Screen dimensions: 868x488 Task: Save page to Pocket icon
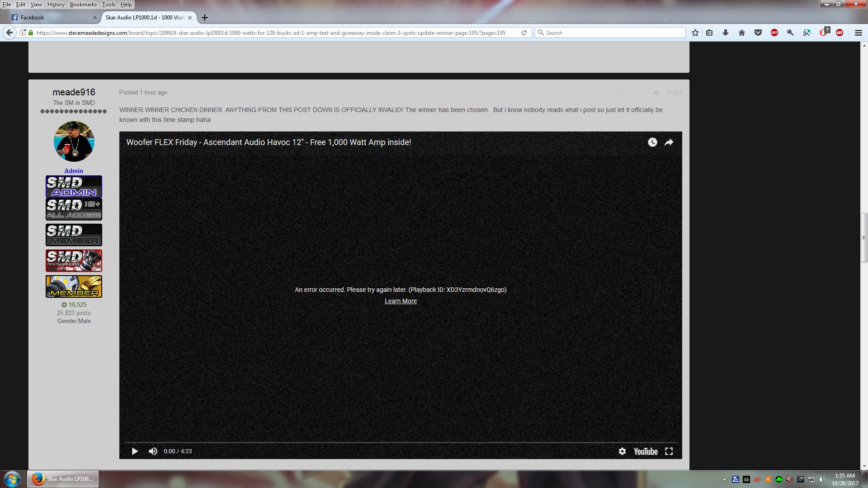click(x=758, y=33)
